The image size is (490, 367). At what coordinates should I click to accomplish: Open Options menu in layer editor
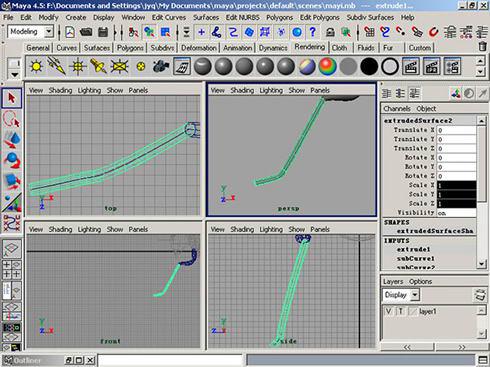tap(420, 282)
